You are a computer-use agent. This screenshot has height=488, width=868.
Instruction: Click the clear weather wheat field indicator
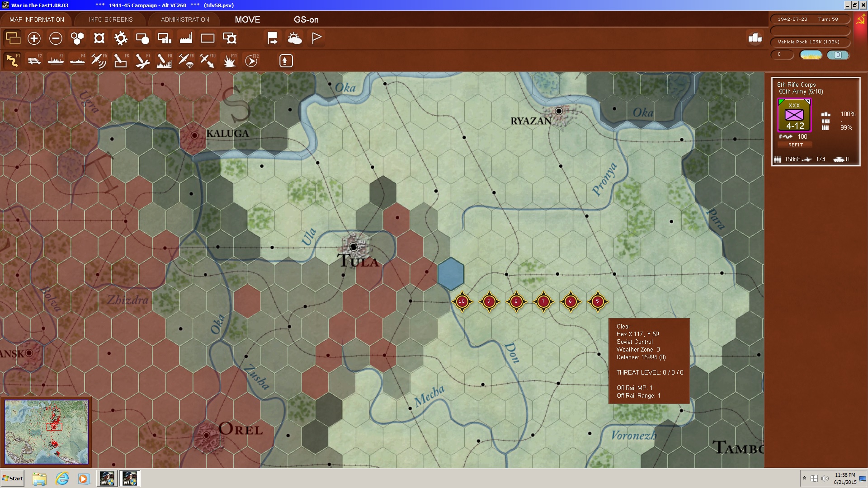(x=811, y=55)
